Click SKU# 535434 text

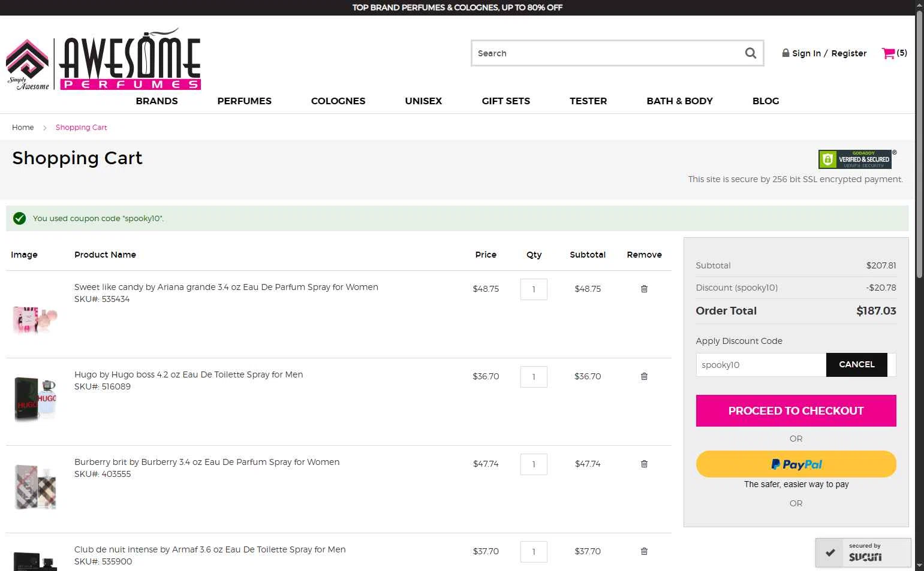102,299
